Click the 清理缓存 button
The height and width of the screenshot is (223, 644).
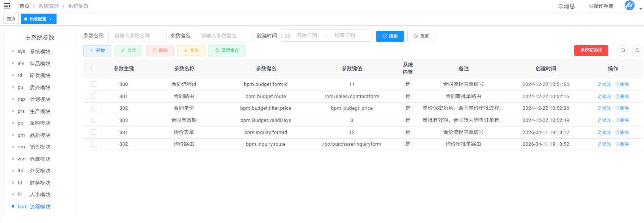[x=227, y=50]
